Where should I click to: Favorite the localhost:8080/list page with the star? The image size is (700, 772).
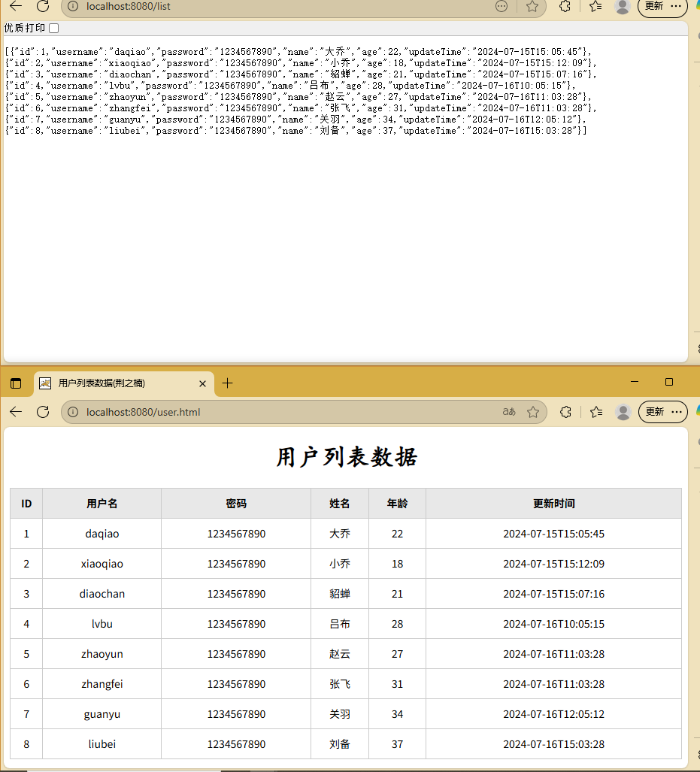click(532, 7)
